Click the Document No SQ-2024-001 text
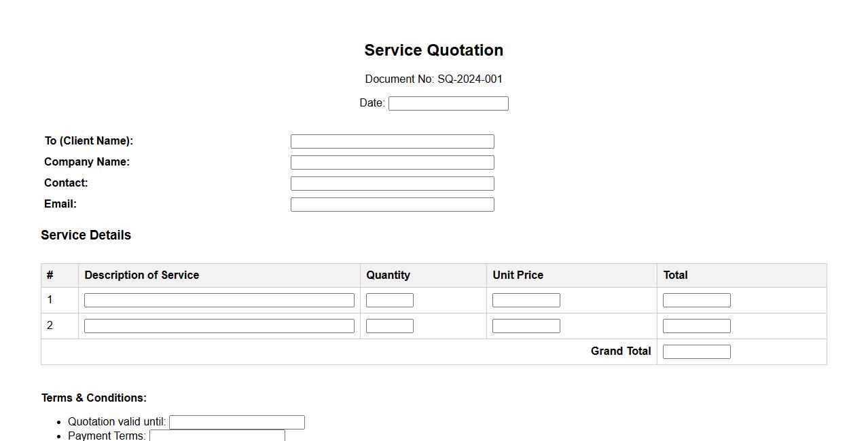The height and width of the screenshot is (441, 868). tap(433, 79)
